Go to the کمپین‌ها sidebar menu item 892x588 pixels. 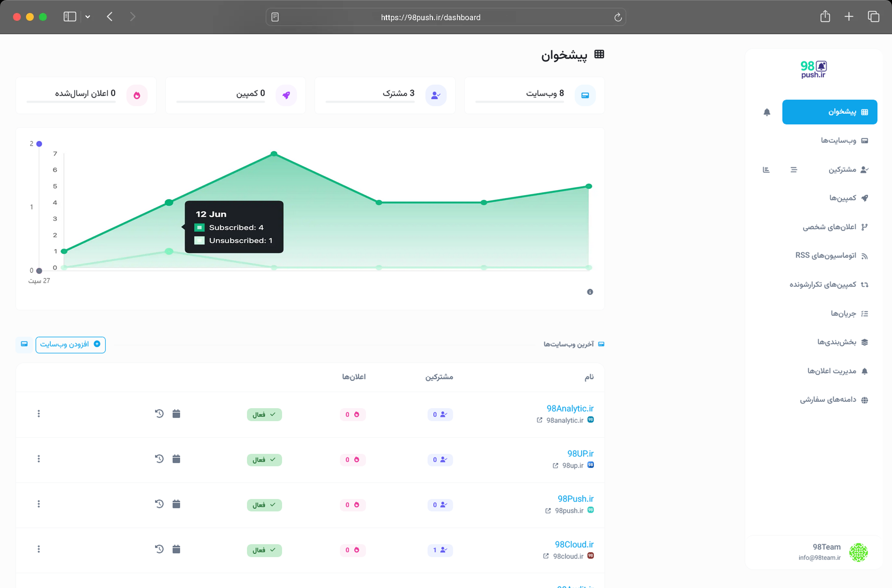pyautogui.click(x=843, y=198)
